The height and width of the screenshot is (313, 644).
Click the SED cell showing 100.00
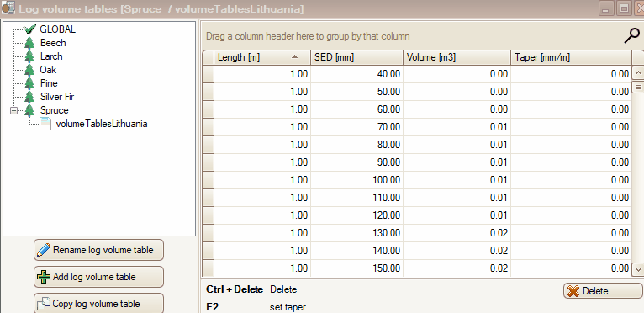click(x=356, y=180)
